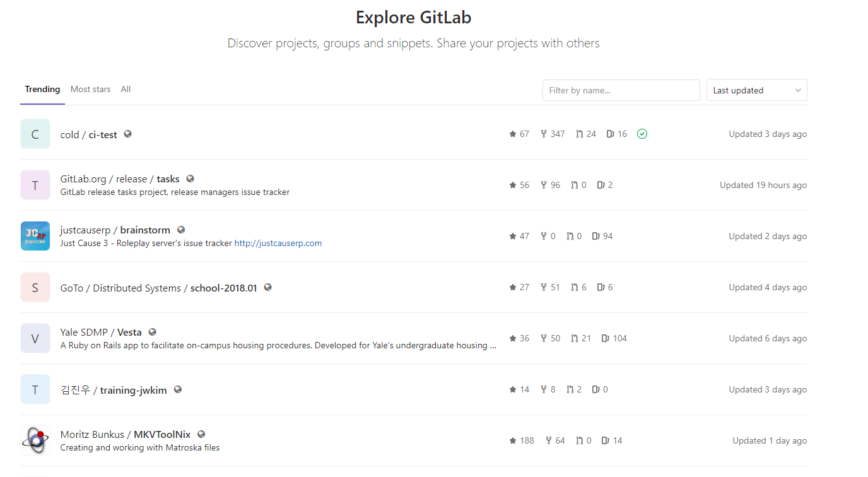Click the C avatar for ci-test
The height and width of the screenshot is (477, 868).
point(35,134)
